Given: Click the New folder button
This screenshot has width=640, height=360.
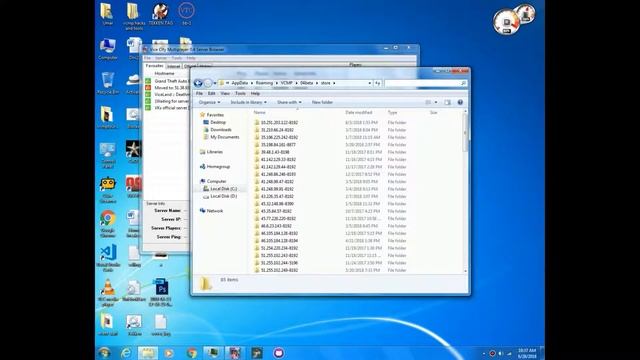Looking at the screenshot, I should (x=322, y=102).
